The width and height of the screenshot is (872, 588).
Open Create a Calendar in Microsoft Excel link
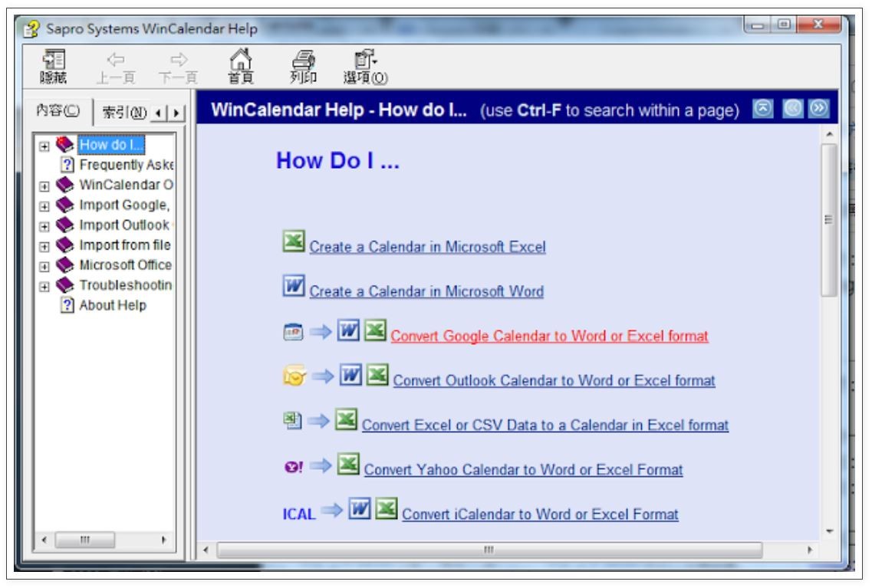point(428,247)
